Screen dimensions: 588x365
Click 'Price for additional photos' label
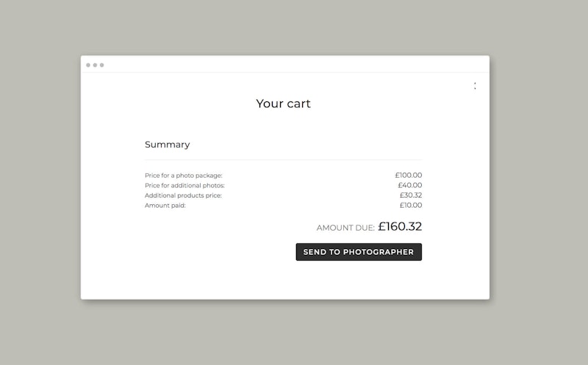point(184,186)
